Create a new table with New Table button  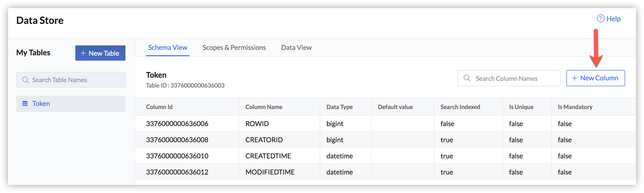click(100, 53)
